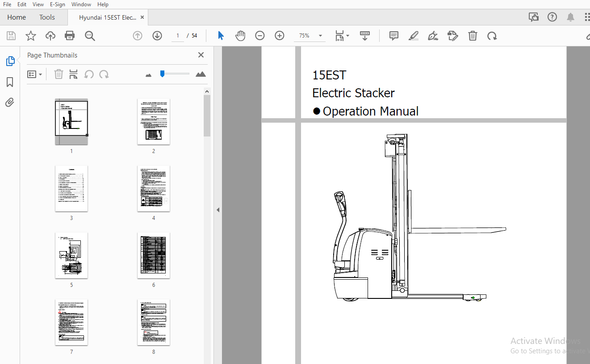
Task: Switch to the Home tab
Action: point(17,17)
